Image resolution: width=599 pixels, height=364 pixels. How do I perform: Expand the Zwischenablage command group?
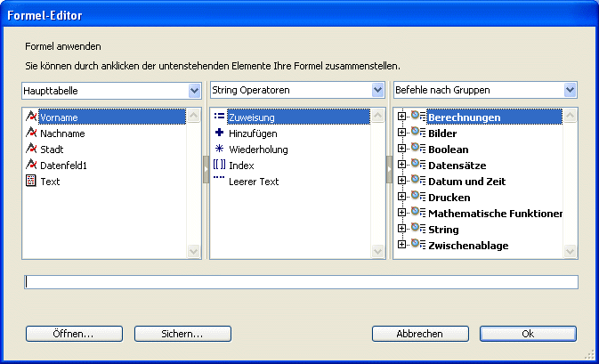pos(402,245)
